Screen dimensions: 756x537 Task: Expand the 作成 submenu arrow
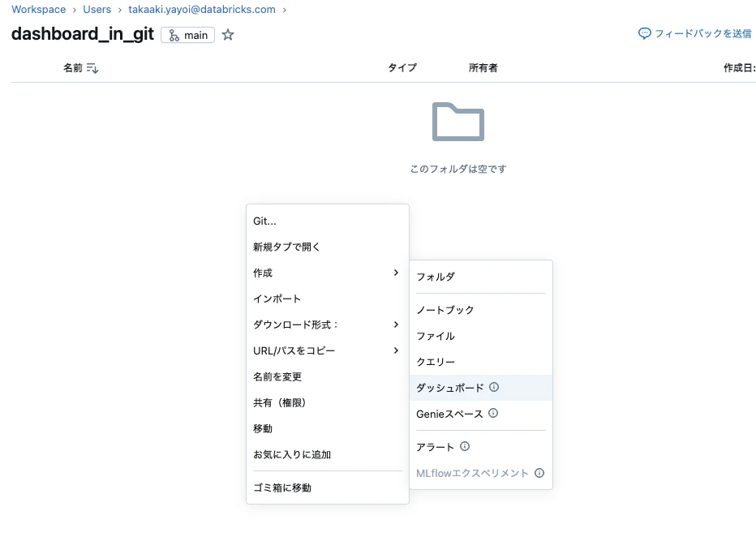[396, 273]
